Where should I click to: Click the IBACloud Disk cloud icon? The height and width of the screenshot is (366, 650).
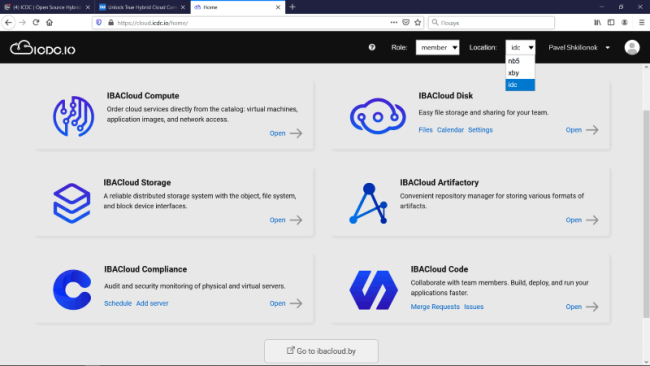pyautogui.click(x=378, y=116)
